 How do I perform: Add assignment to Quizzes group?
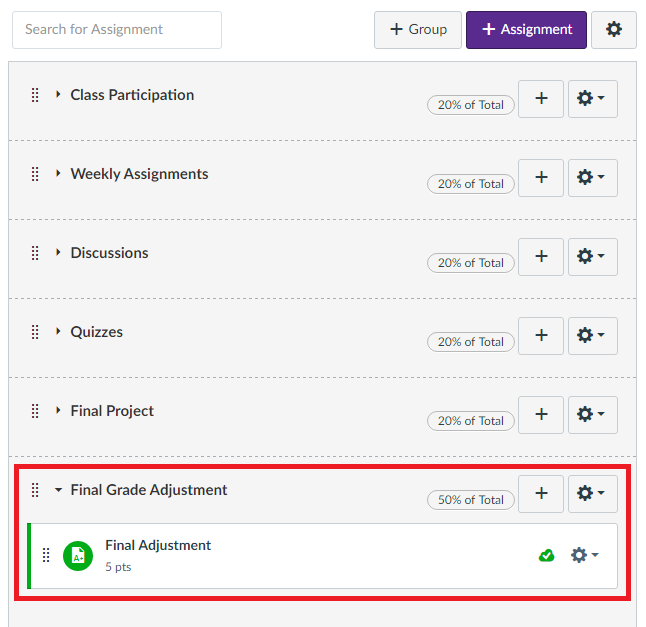point(541,336)
